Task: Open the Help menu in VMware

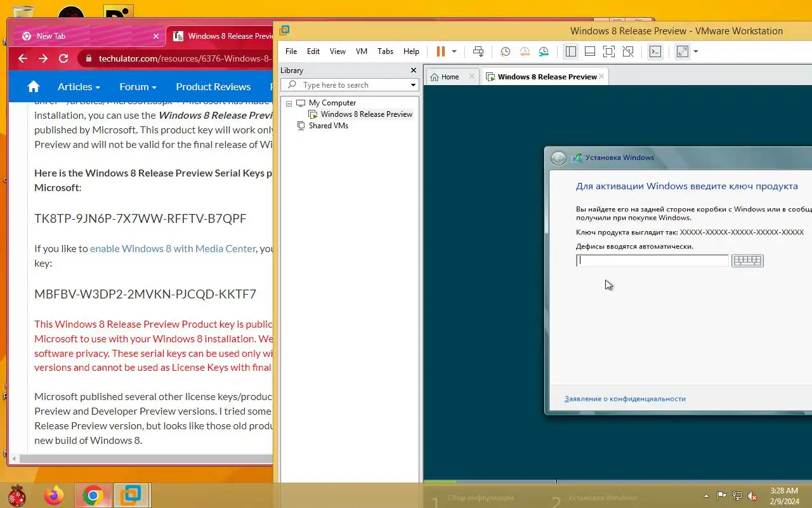Action: 411,51
